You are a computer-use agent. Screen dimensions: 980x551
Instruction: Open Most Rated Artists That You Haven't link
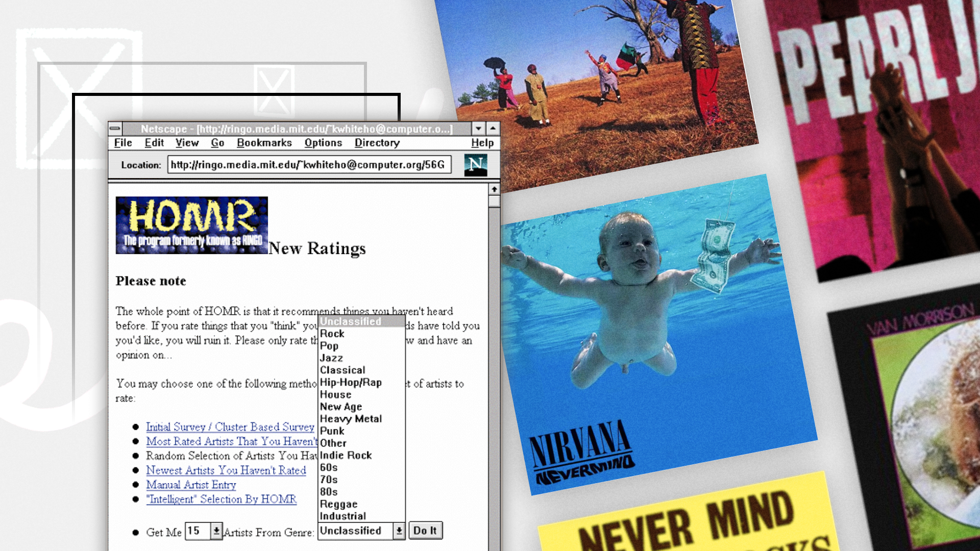pyautogui.click(x=232, y=441)
